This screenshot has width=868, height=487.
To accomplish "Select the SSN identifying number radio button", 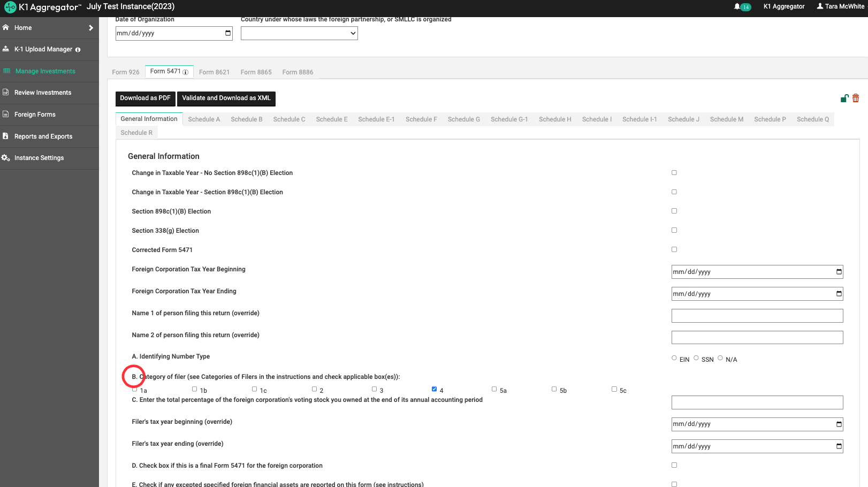I will coord(696,358).
